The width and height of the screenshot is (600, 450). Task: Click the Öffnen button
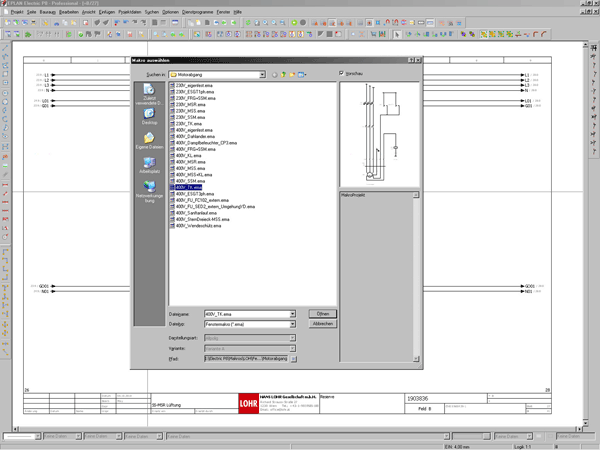(x=322, y=314)
